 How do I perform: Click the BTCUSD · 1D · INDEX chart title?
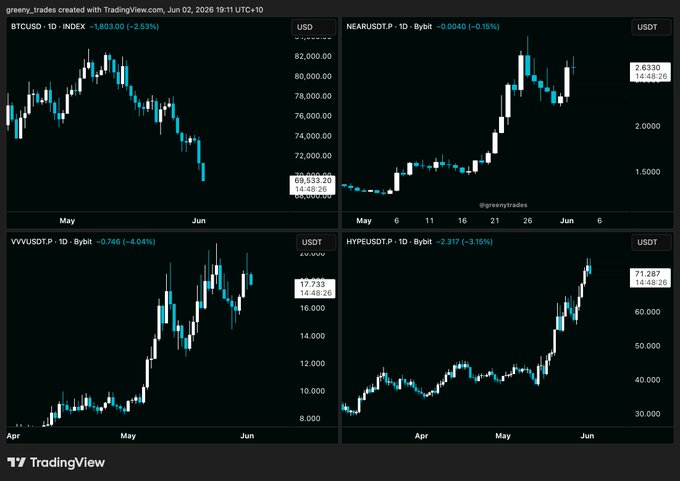[48, 26]
